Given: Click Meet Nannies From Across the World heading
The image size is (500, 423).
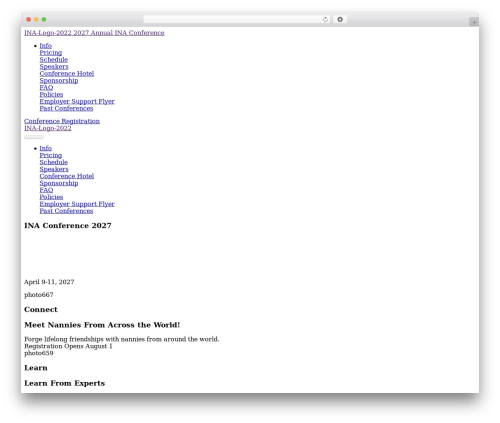Looking at the screenshot, I should click(102, 325).
